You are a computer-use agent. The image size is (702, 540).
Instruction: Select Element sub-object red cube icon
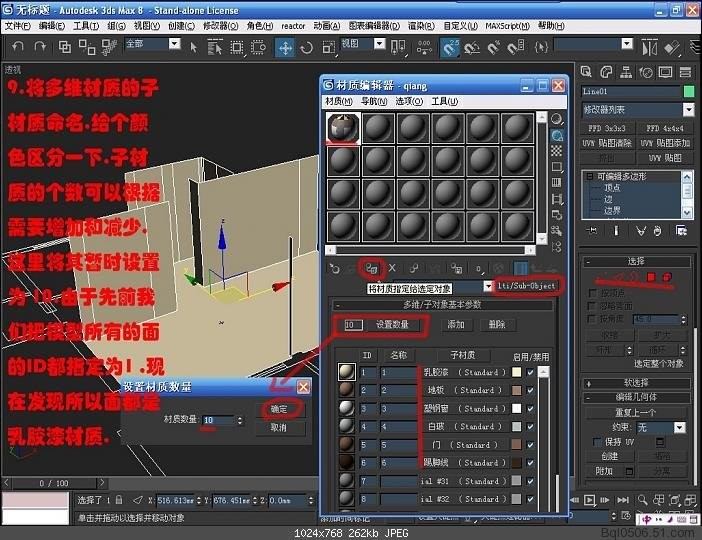[x=667, y=277]
